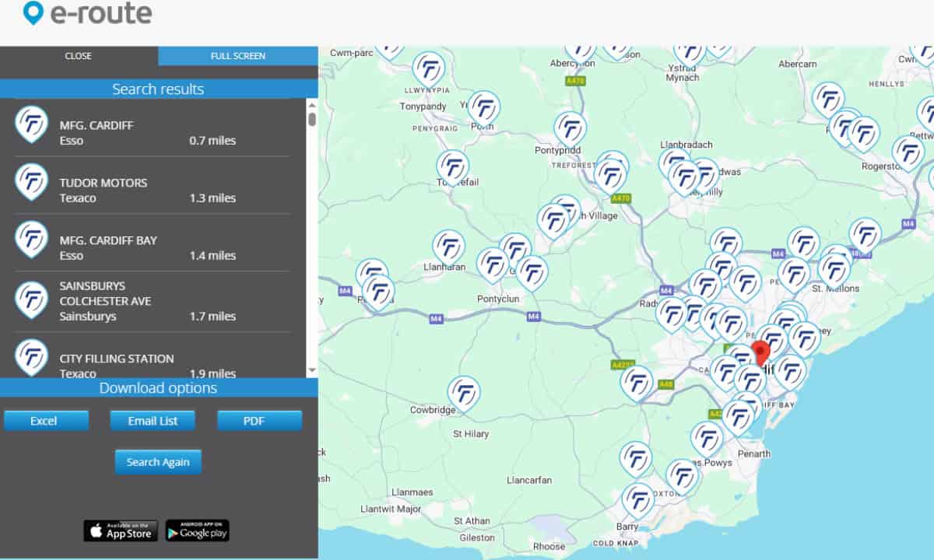
Task: Select SAINSBURYS COLCHESTER AVE result name
Action: [x=105, y=293]
